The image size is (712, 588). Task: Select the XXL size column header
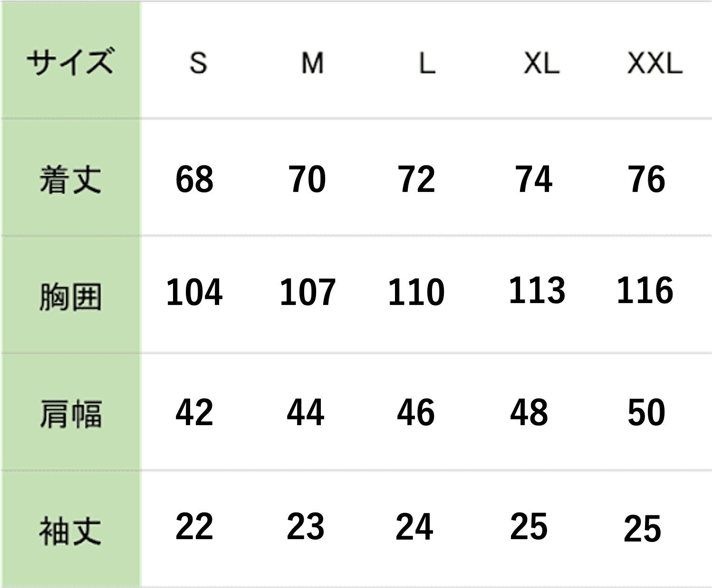click(x=655, y=63)
